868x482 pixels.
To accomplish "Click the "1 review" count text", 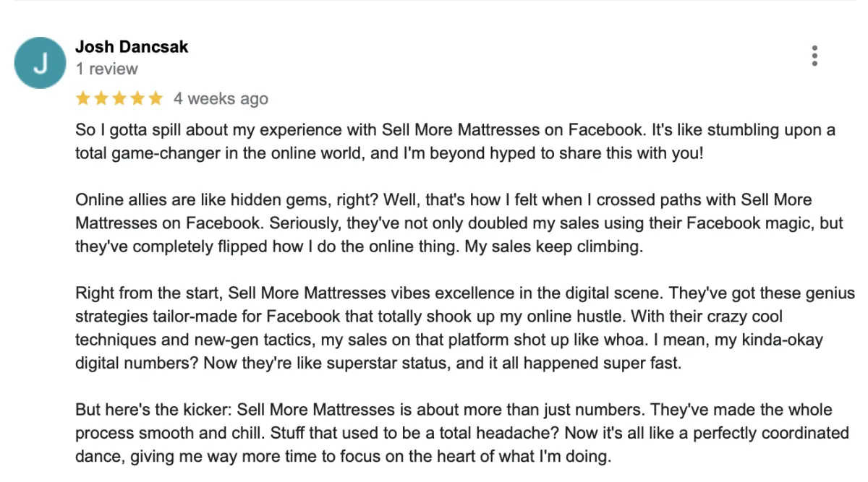I will click(x=106, y=69).
